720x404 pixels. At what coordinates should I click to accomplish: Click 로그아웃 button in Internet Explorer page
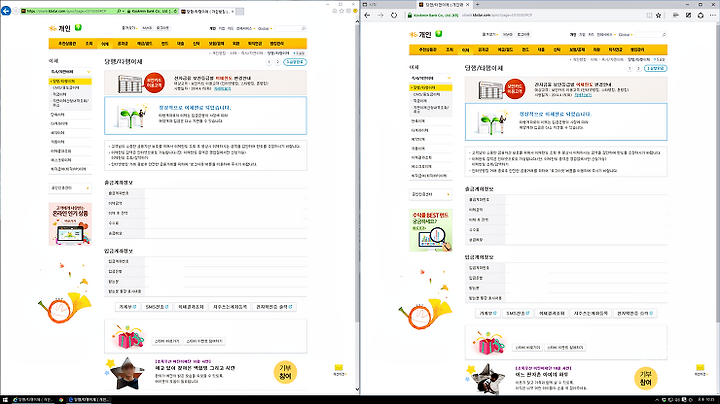pos(163,28)
